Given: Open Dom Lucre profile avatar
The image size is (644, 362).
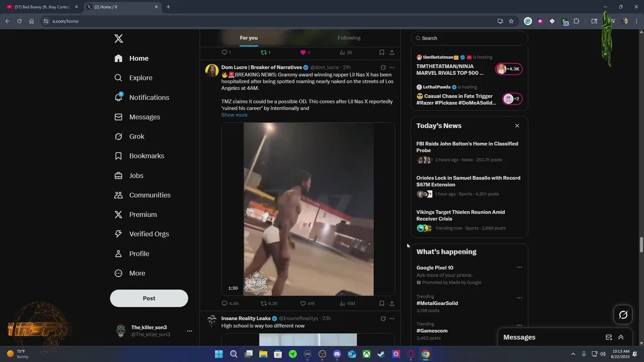Looking at the screenshot, I should click(x=212, y=70).
